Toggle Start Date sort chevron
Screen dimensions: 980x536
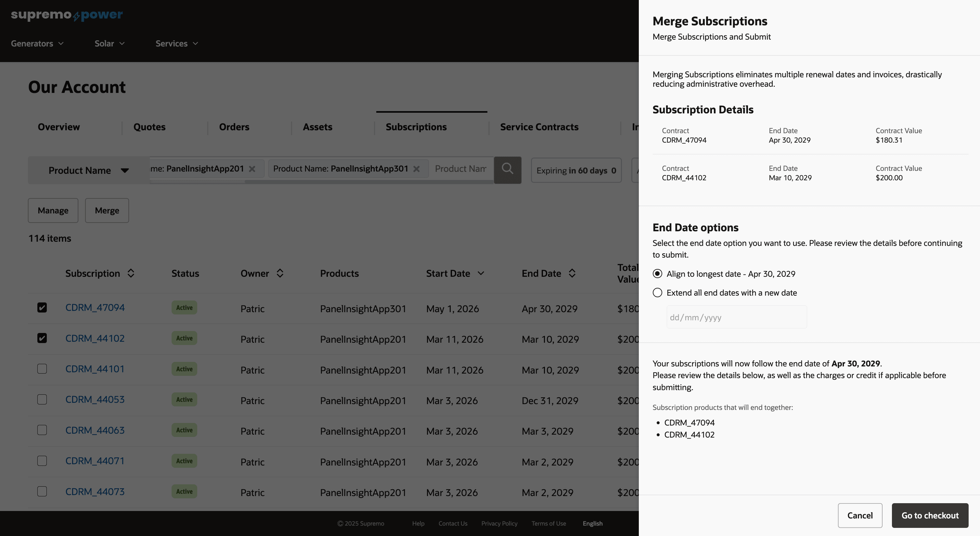tap(481, 273)
